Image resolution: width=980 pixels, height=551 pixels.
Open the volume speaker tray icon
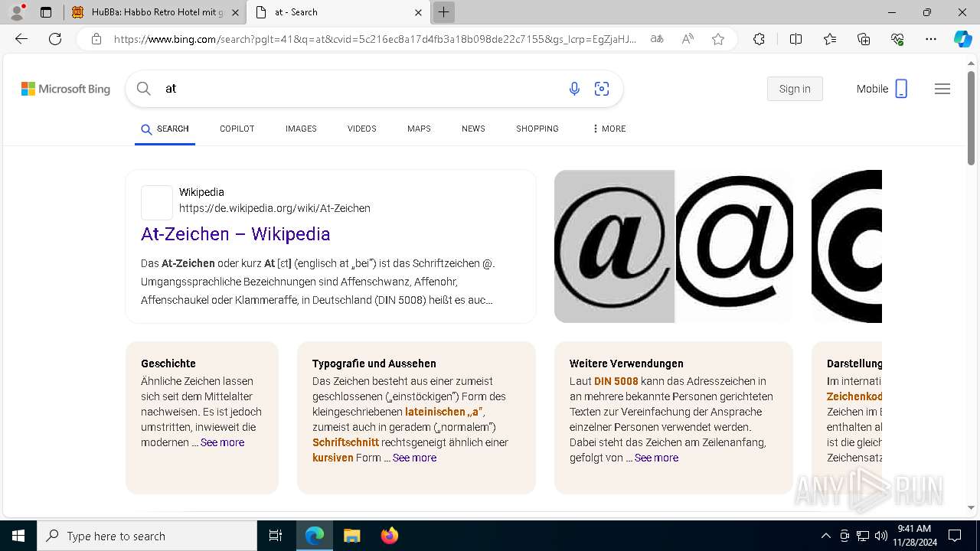[x=880, y=536]
